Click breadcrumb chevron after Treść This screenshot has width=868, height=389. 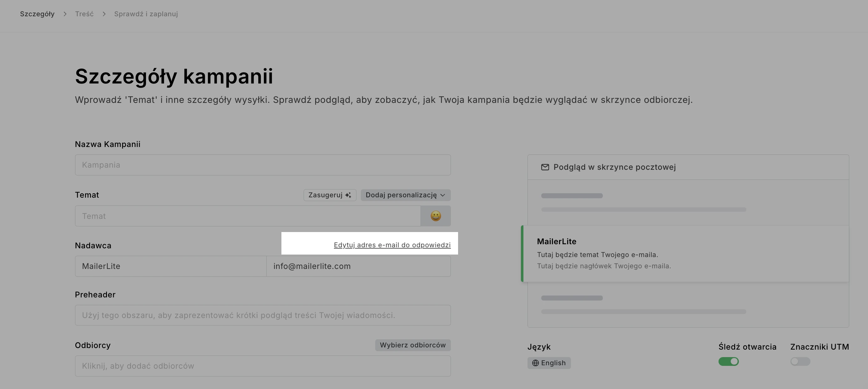[104, 14]
